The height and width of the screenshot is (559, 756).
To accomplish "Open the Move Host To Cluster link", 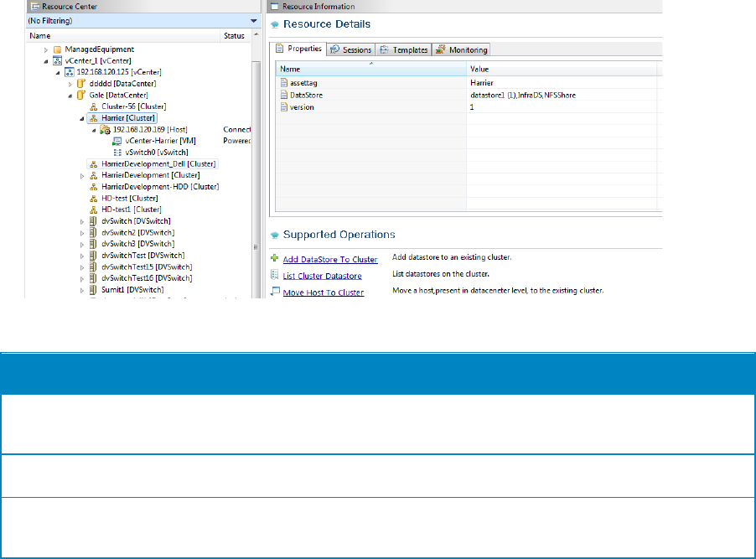I will point(324,292).
